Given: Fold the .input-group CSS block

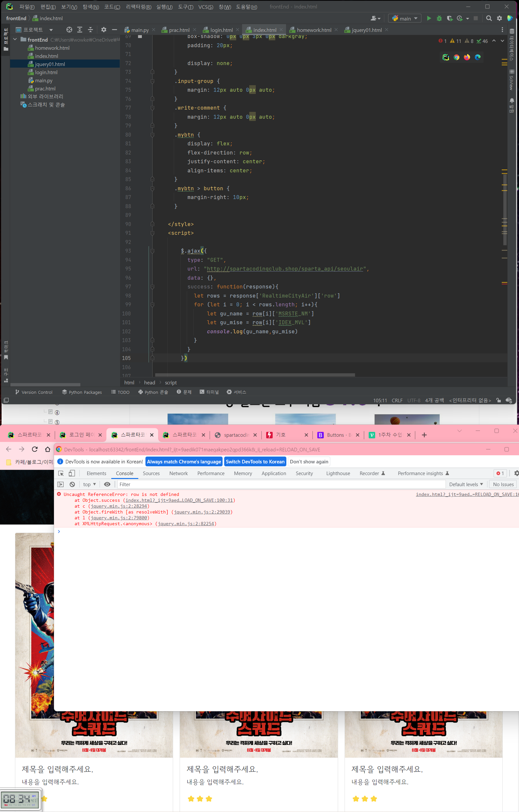Looking at the screenshot, I should click(x=152, y=81).
